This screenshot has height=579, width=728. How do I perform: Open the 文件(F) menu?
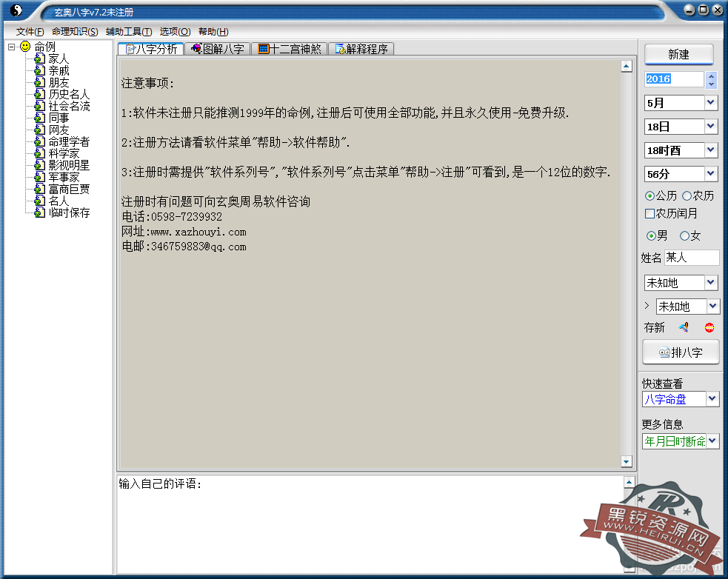[x=30, y=32]
